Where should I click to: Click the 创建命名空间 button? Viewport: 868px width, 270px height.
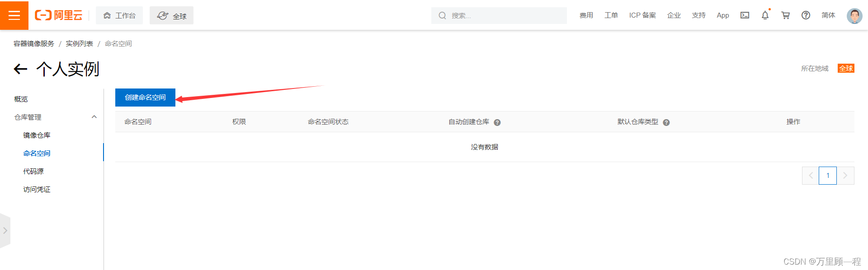coord(145,98)
